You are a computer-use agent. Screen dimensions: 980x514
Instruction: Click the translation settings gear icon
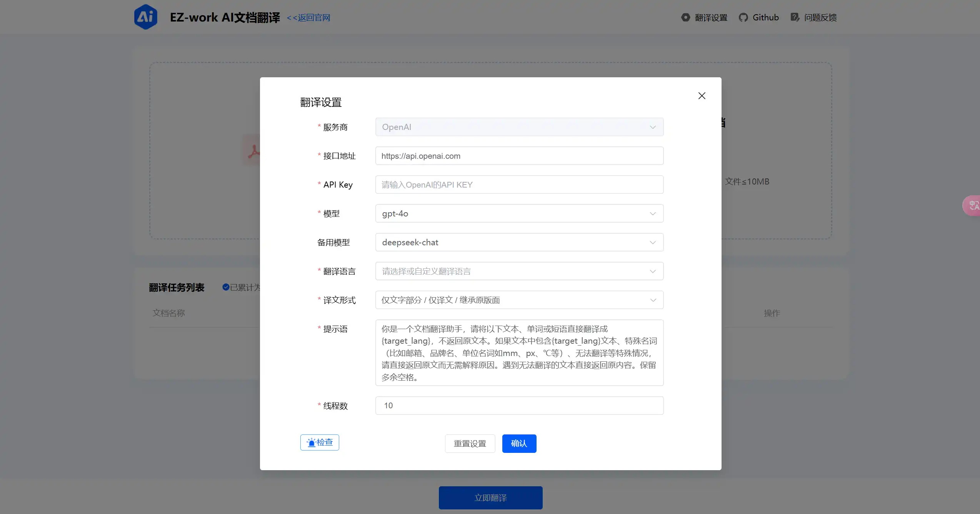click(x=685, y=17)
